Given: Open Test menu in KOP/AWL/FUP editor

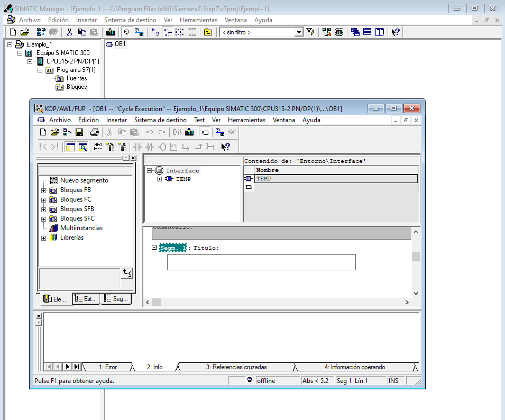Looking at the screenshot, I should (199, 120).
